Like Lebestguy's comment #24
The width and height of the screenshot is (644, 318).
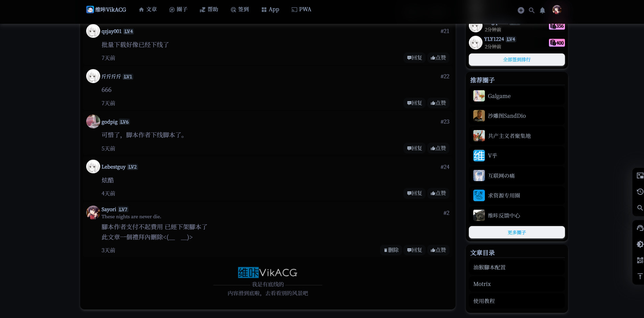[438, 193]
